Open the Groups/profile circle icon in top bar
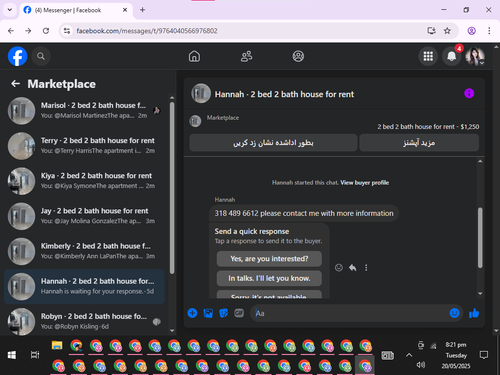 pos(298,56)
